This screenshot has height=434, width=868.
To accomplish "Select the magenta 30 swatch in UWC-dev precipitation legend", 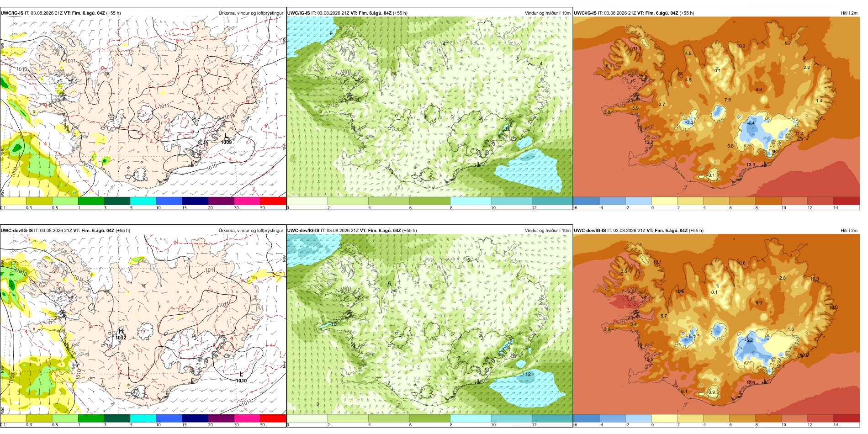I will 247,418.
